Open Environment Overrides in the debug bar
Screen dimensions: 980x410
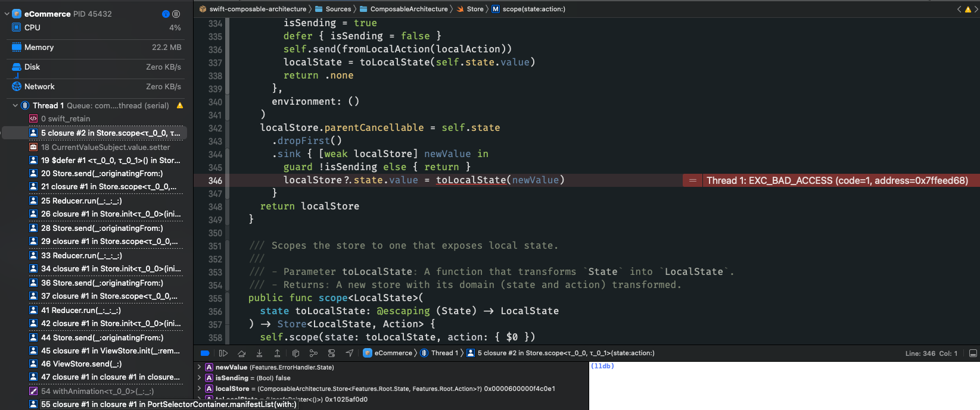click(x=331, y=353)
